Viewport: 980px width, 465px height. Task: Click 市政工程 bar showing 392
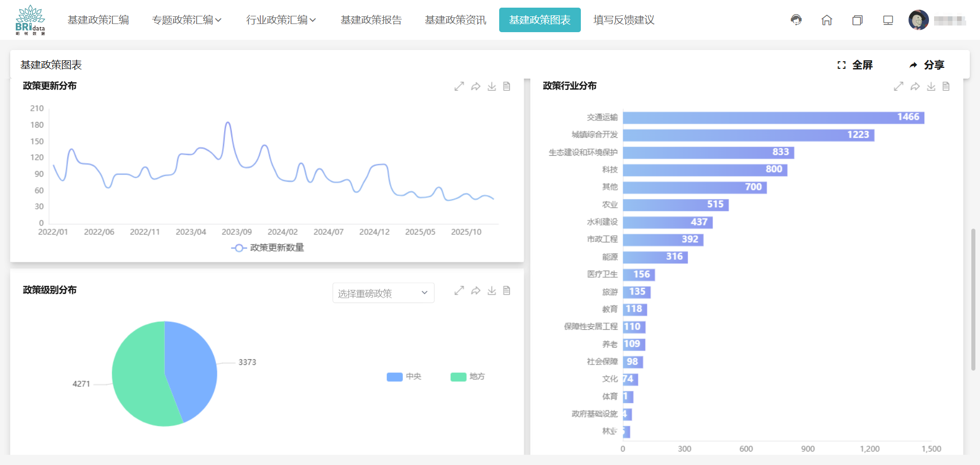point(663,239)
